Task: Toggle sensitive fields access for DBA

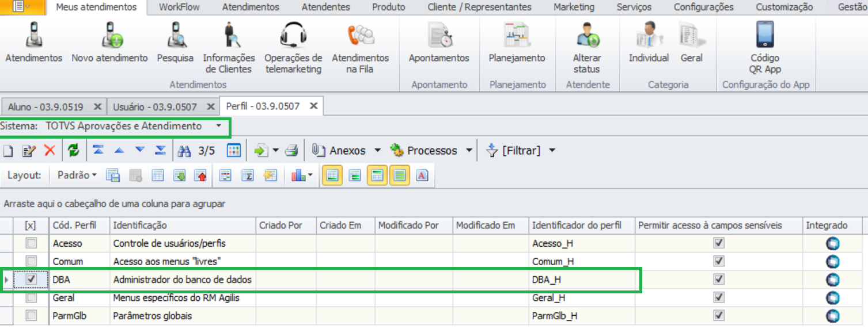Action: [718, 279]
